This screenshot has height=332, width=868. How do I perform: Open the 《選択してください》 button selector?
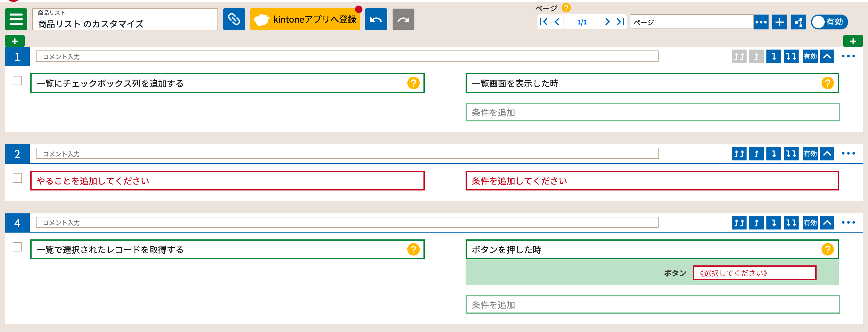click(754, 273)
